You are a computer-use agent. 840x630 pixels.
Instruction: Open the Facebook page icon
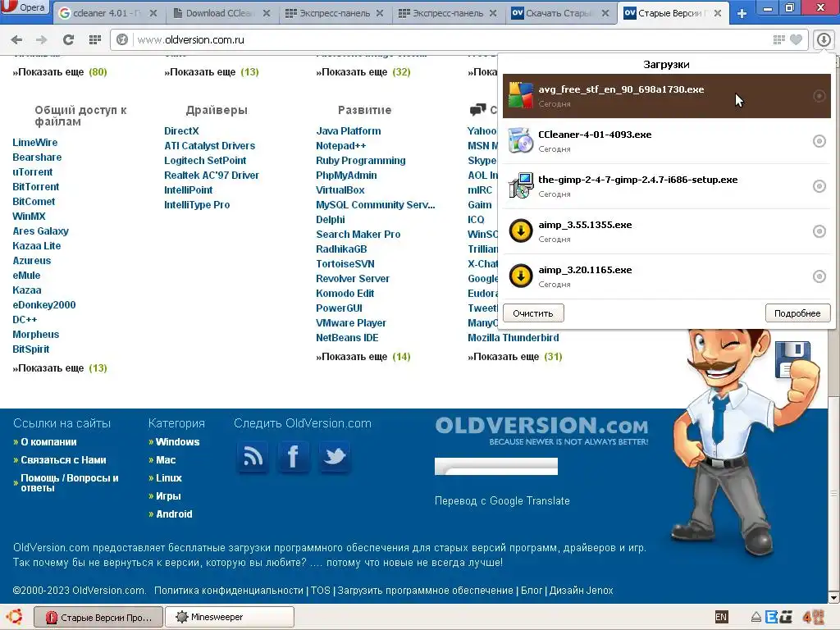tap(294, 457)
